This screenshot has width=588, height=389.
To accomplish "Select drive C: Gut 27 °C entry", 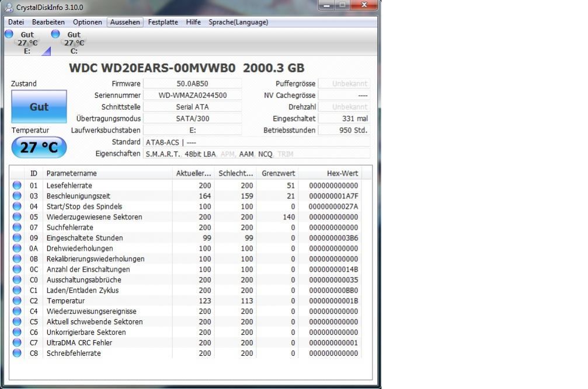I will coord(74,43).
